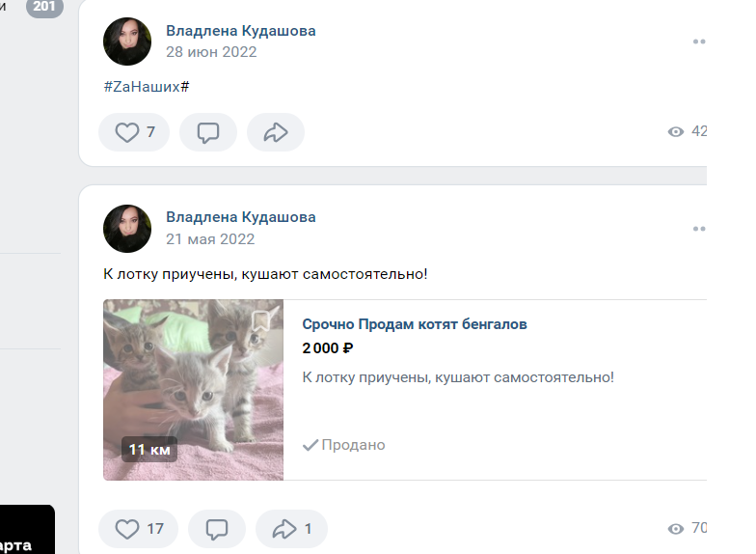Open three-dot menu of the 28 июн post

pyautogui.click(x=699, y=42)
